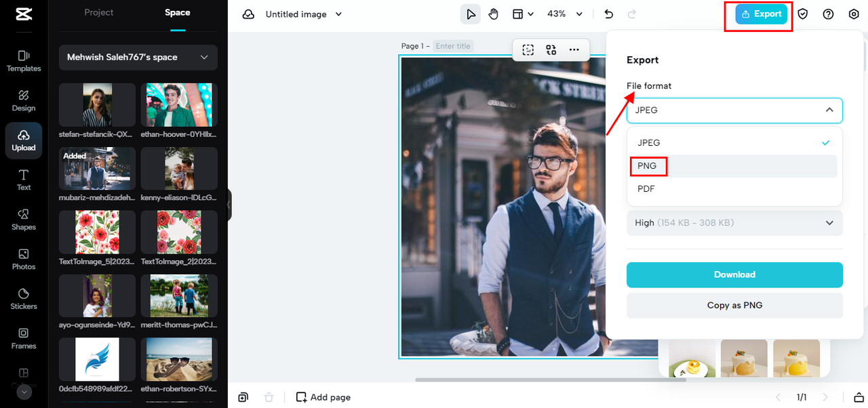Undo the last action
The height and width of the screenshot is (408, 868).
pos(609,14)
